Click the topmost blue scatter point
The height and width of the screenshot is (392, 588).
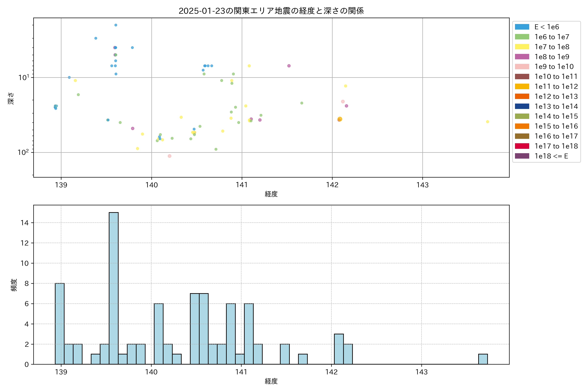pos(116,25)
